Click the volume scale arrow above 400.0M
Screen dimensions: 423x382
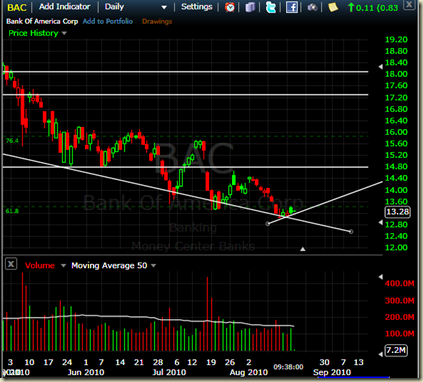(x=381, y=277)
